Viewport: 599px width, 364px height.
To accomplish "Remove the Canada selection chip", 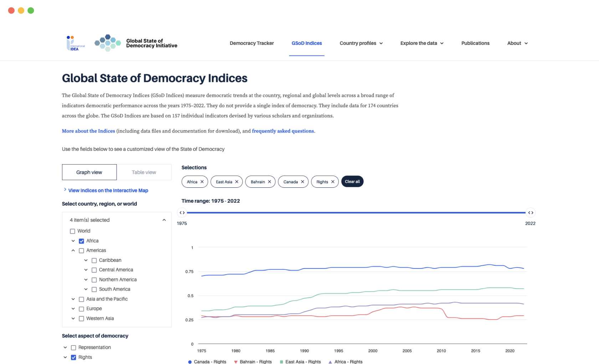I will click(302, 182).
